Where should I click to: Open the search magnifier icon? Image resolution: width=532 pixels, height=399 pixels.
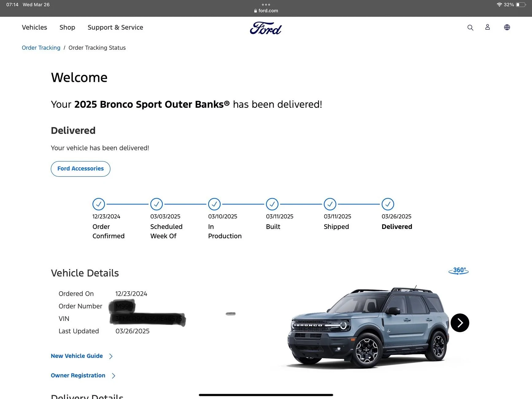(470, 28)
